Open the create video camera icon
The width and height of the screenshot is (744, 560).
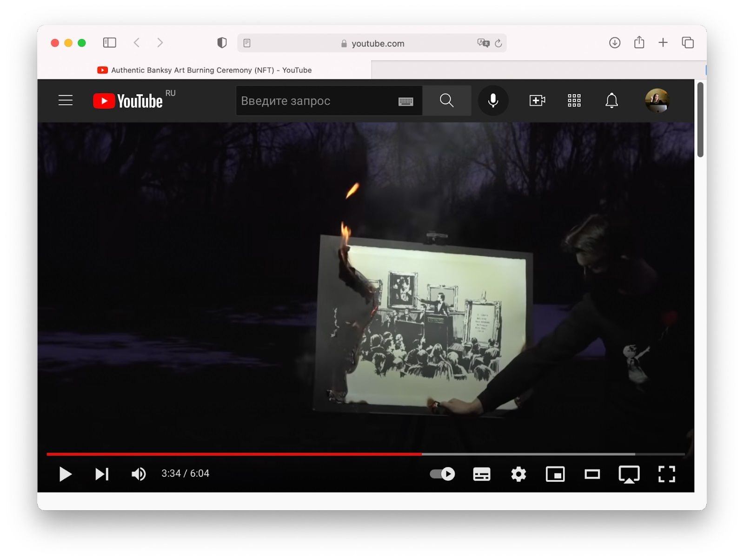pyautogui.click(x=537, y=100)
